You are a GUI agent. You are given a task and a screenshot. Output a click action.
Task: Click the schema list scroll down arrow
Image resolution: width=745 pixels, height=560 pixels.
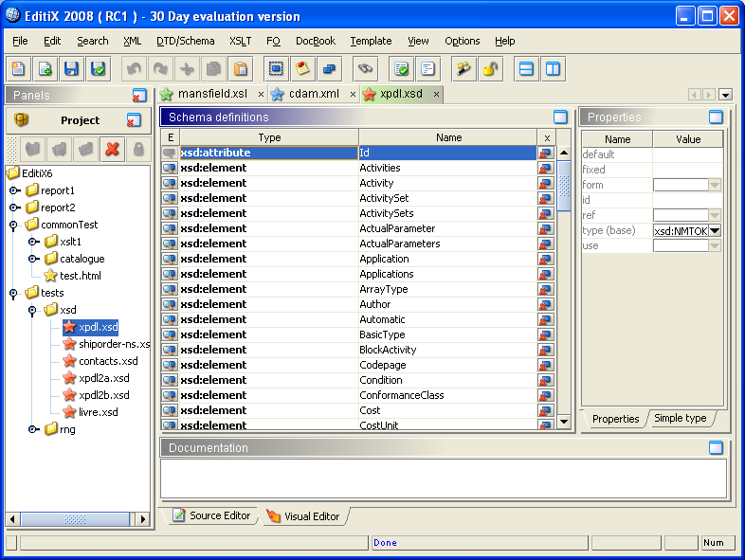click(x=564, y=421)
